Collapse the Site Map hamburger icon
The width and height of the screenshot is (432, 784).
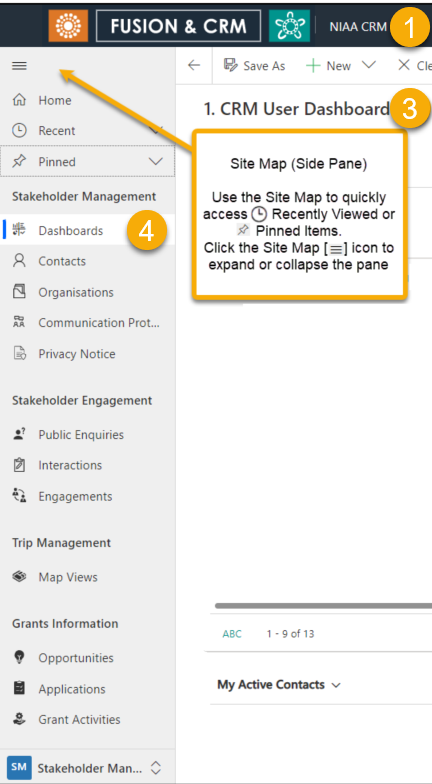point(19,66)
